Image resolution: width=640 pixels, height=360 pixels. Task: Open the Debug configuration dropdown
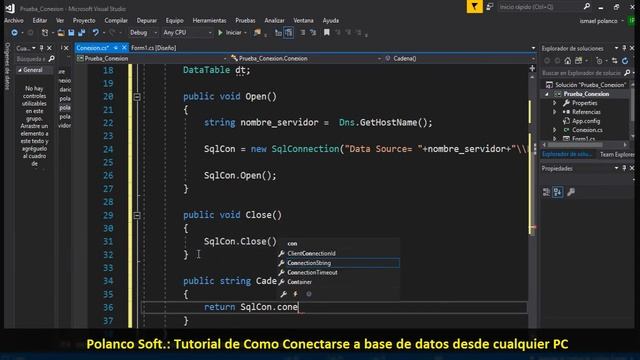(155, 33)
